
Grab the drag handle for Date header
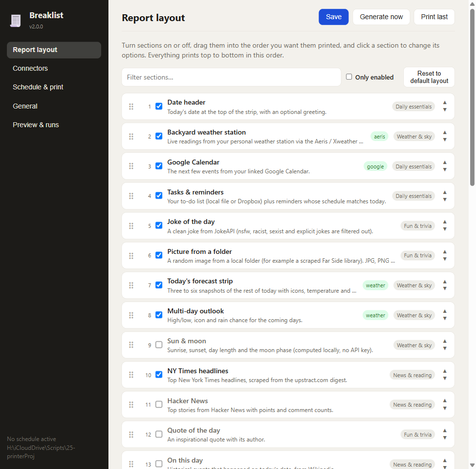click(131, 106)
